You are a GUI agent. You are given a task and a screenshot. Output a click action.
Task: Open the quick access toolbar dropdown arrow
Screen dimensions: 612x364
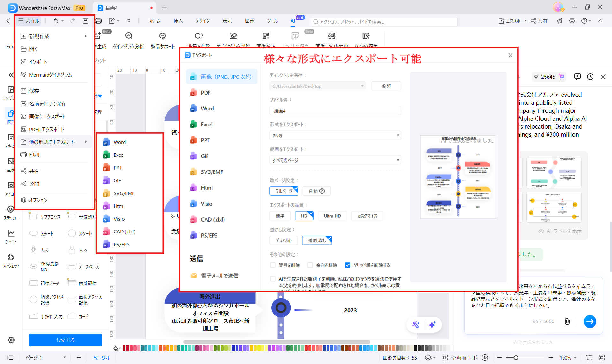(x=129, y=21)
